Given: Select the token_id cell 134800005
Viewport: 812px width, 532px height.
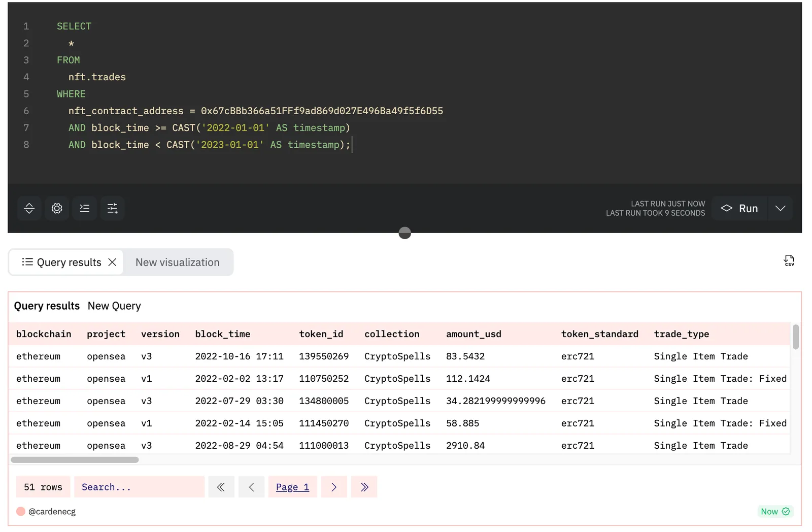Looking at the screenshot, I should point(324,401).
